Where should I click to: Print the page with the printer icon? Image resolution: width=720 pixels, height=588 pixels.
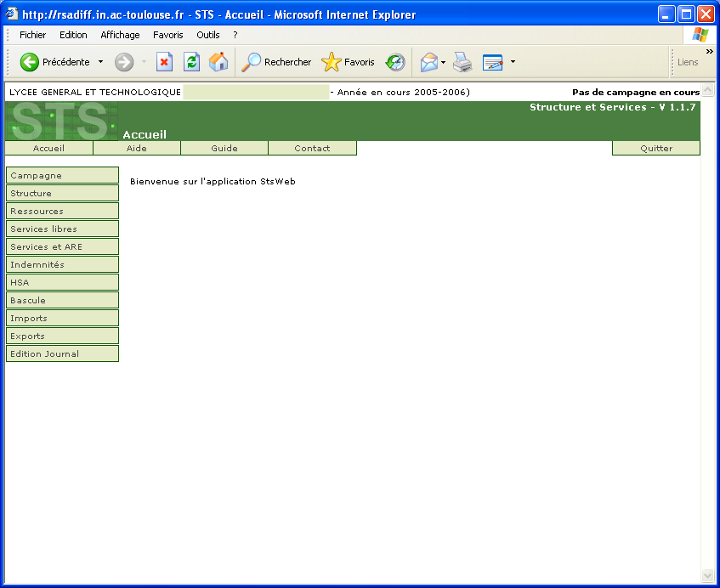462,62
